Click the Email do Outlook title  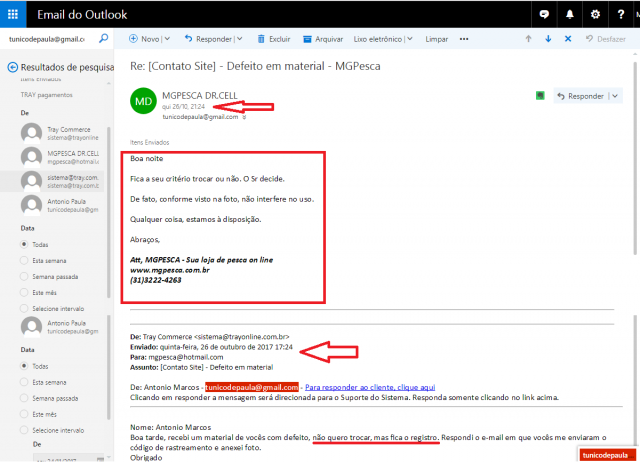pos(82,15)
